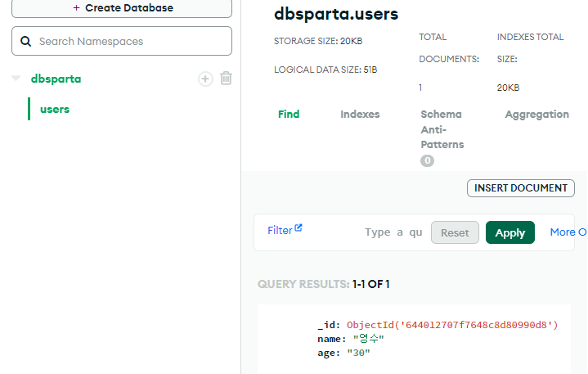Viewport: 588px width, 374px height.
Task: Click the external link icon next to Filter
Action: [298, 228]
